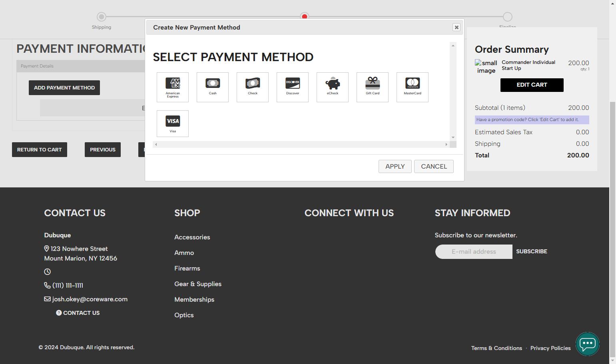Click the phone icon next to number

(47, 285)
